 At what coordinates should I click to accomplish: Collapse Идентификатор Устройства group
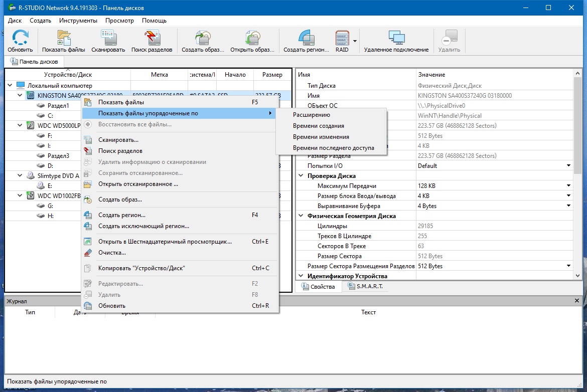pos(301,276)
